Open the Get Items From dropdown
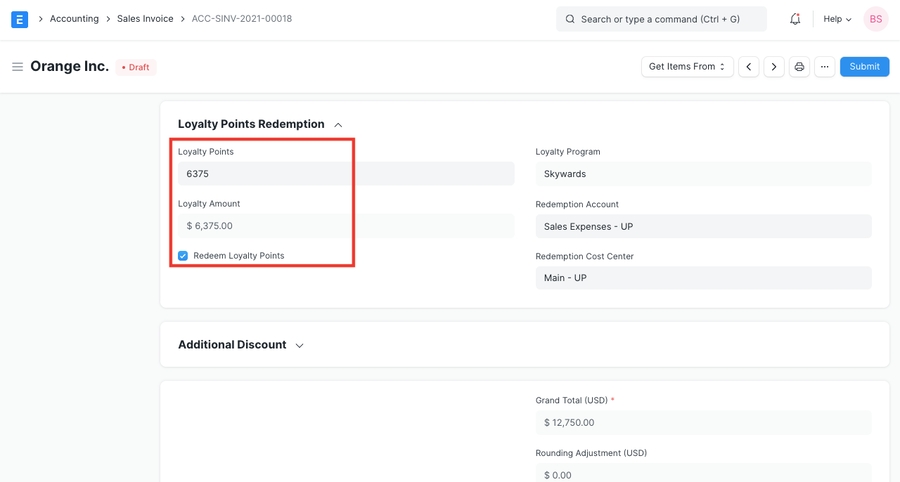The height and width of the screenshot is (482, 900). [687, 67]
